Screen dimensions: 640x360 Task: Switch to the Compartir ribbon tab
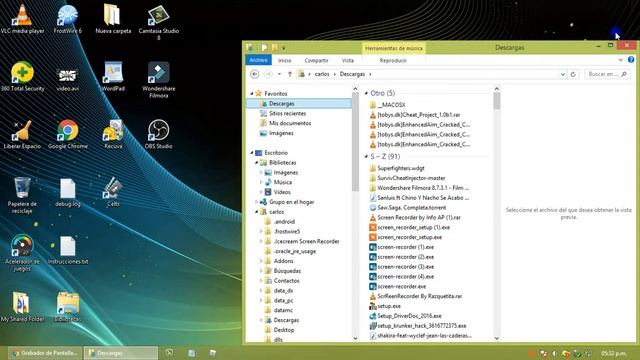pos(316,60)
